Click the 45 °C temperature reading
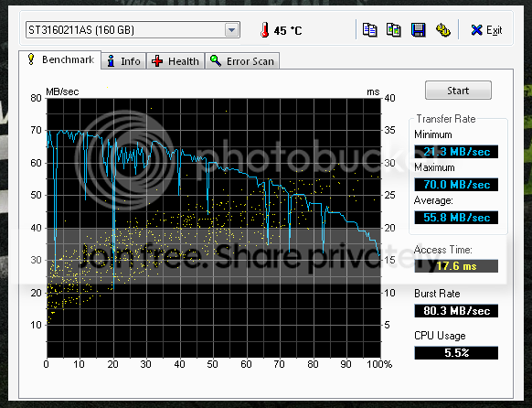532x408 pixels. pyautogui.click(x=288, y=31)
